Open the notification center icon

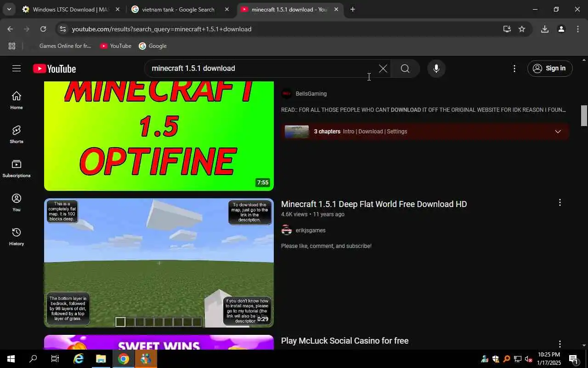point(574,359)
